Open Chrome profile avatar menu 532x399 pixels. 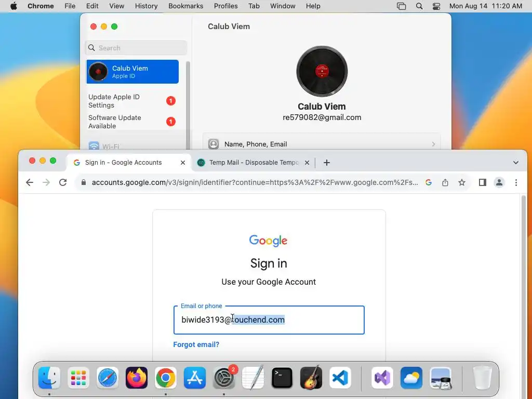[x=499, y=182]
